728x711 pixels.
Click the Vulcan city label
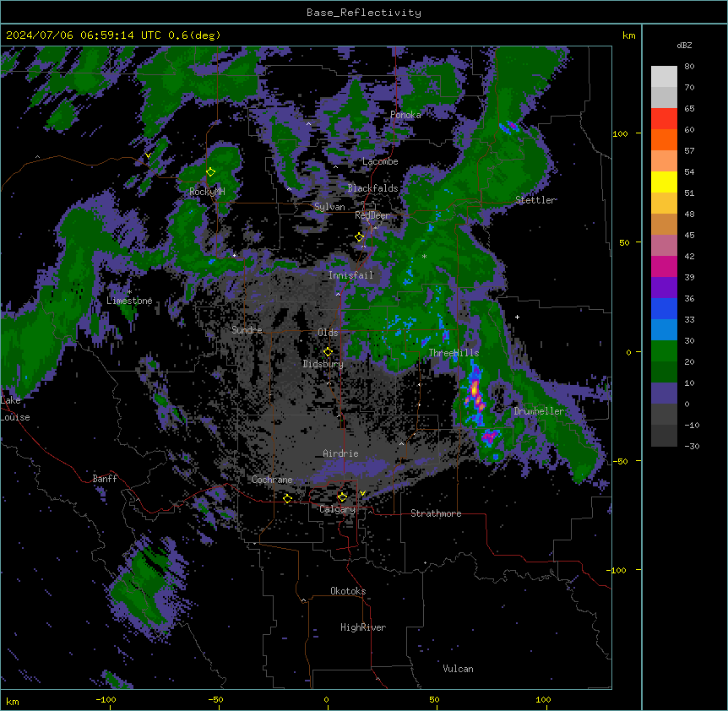459,669
